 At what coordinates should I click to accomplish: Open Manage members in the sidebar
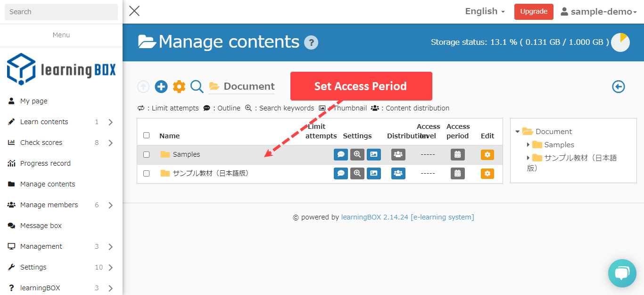pyautogui.click(x=49, y=205)
